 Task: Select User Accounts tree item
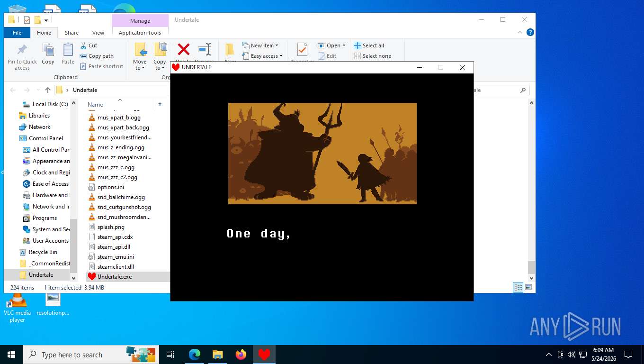pyautogui.click(x=51, y=241)
